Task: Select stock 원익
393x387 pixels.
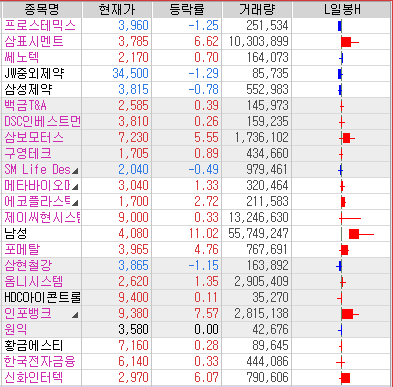Action: (x=16, y=330)
